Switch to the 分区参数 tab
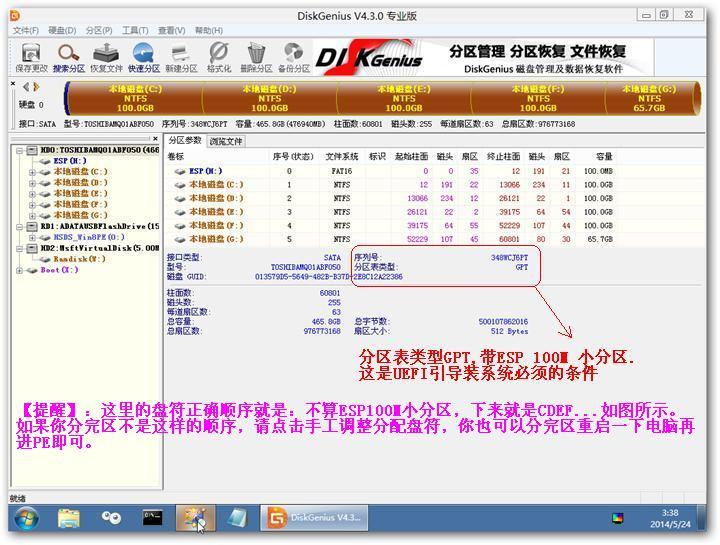Screen dimensions: 720x545 coord(185,140)
